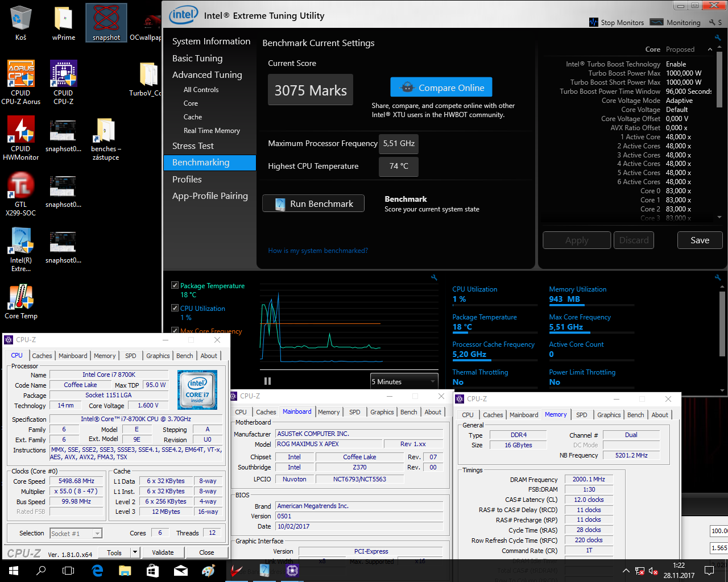Open the CPUID CPU-Z desktop shortcut
728x582 pixels.
click(x=63, y=82)
